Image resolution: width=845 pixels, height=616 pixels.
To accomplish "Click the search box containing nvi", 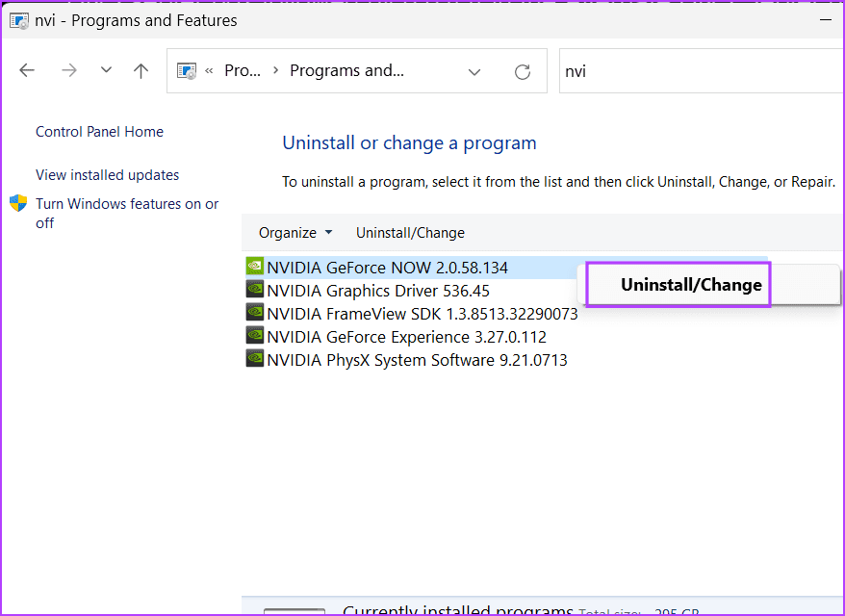I will point(702,71).
